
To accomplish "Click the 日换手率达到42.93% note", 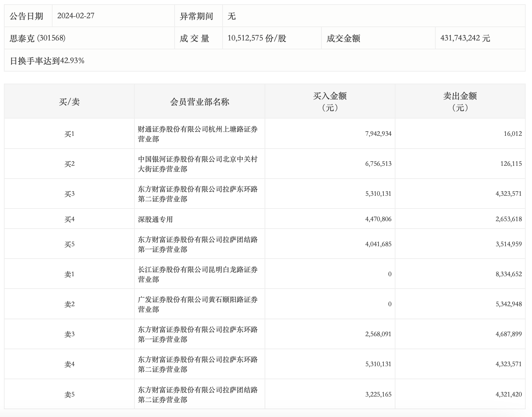I will 47,61.
